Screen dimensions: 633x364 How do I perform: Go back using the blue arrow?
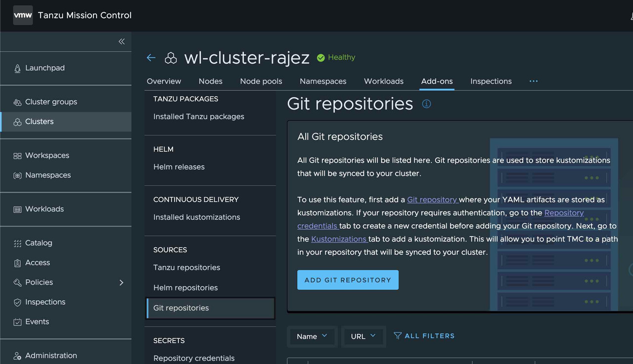[151, 58]
